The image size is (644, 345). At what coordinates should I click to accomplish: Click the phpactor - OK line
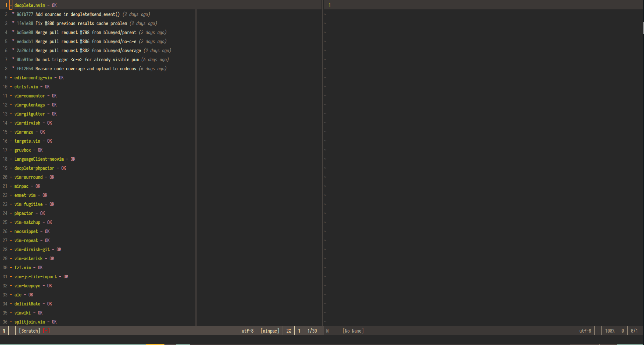pyautogui.click(x=27, y=213)
